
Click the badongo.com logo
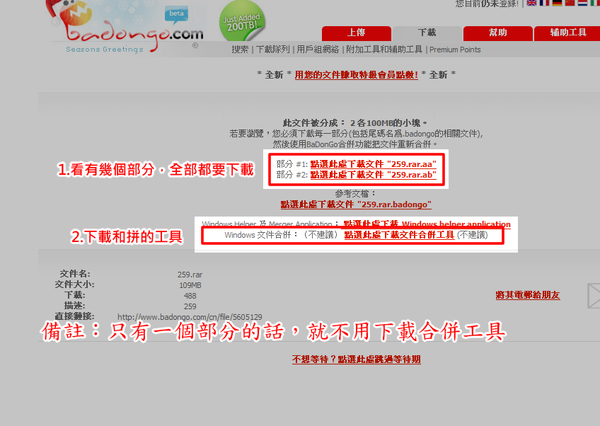pos(126,27)
